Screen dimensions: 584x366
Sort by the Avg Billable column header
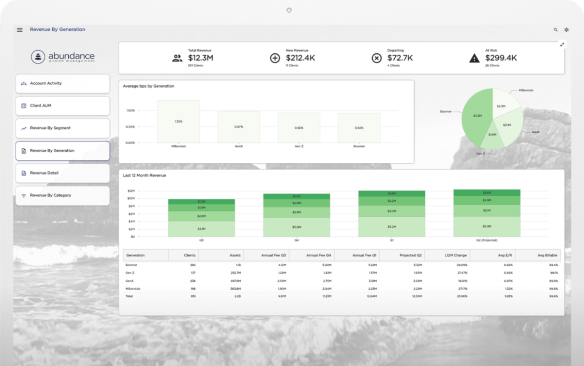(538, 255)
